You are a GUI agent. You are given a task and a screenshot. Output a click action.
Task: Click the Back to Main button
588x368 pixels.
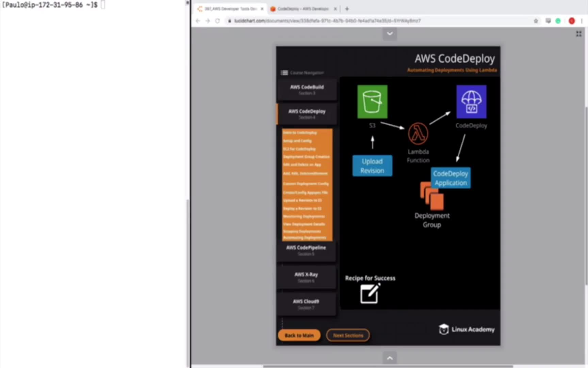click(x=299, y=335)
